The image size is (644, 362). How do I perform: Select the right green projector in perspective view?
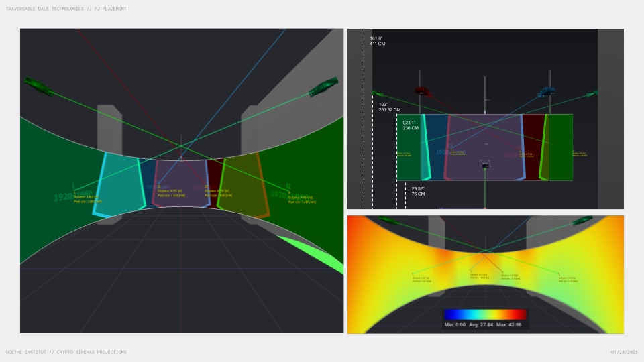[x=323, y=87]
